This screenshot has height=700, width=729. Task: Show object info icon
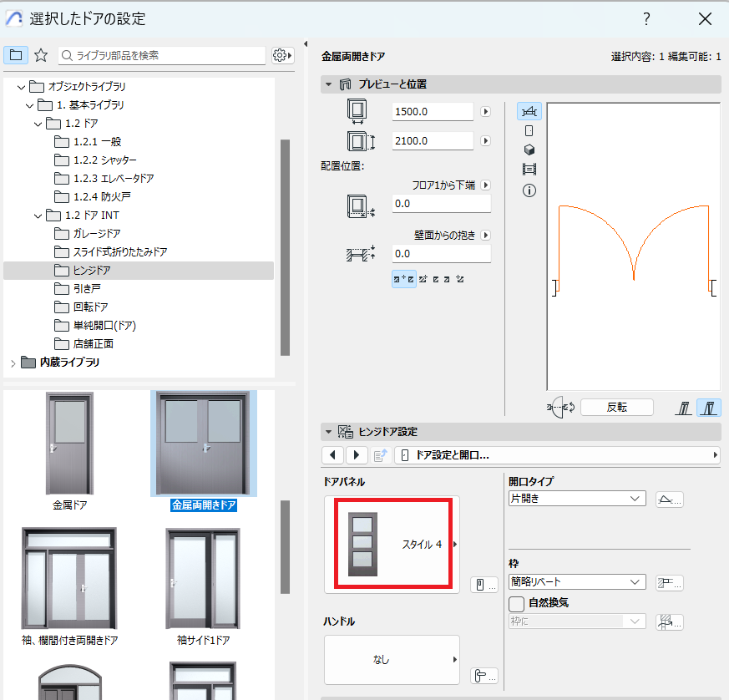529,190
